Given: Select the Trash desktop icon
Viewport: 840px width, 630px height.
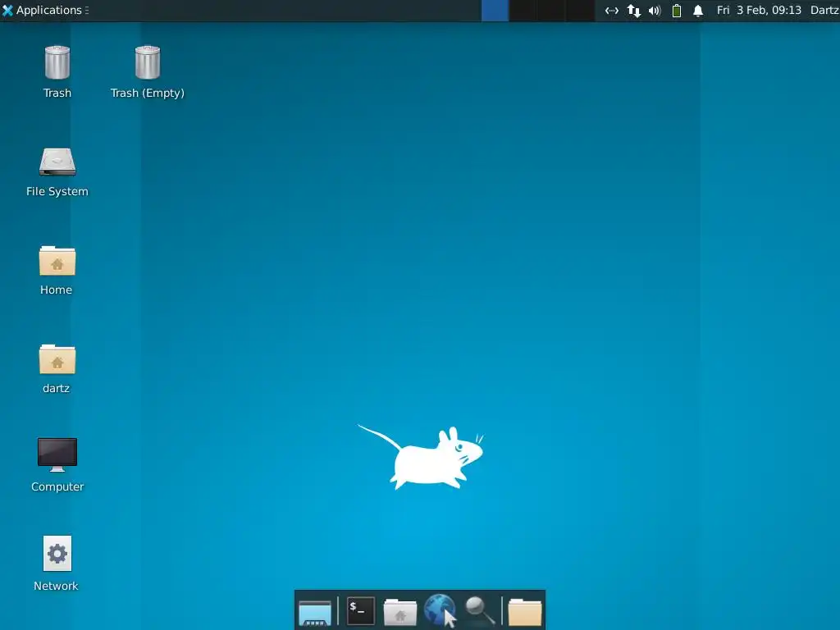Looking at the screenshot, I should [57, 72].
